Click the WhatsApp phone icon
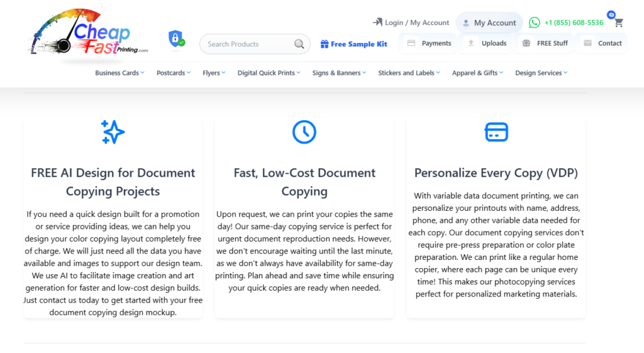644x353 pixels. (x=535, y=23)
